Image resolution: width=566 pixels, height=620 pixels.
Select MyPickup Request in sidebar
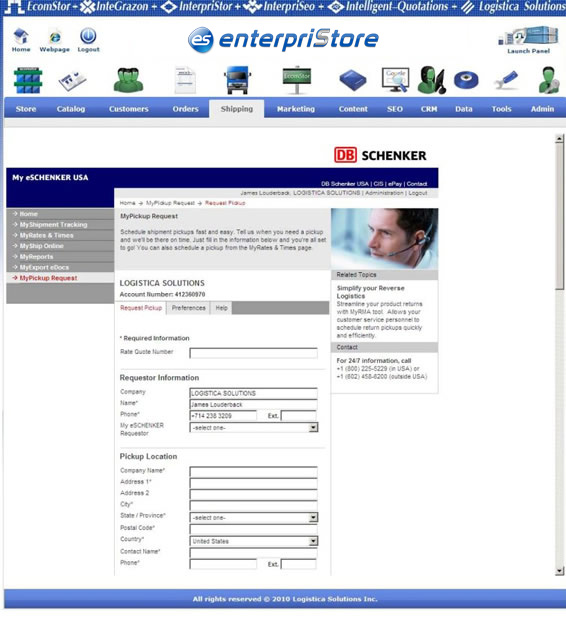click(x=48, y=278)
